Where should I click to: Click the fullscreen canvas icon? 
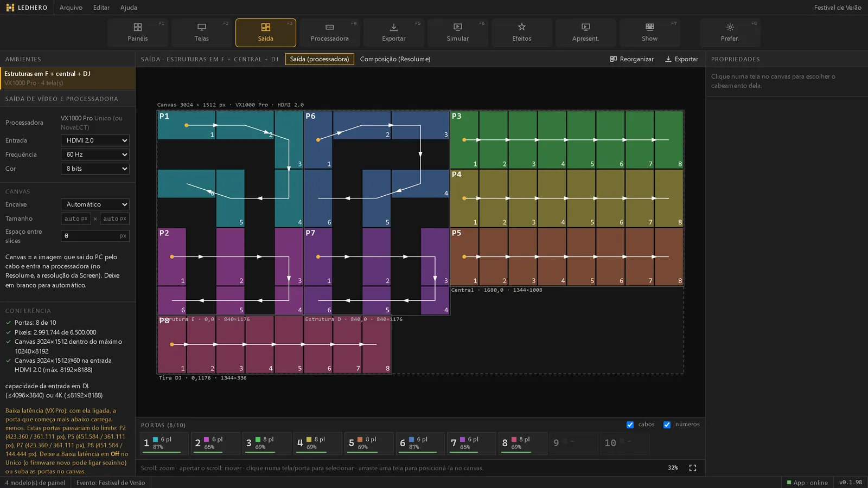(x=693, y=468)
